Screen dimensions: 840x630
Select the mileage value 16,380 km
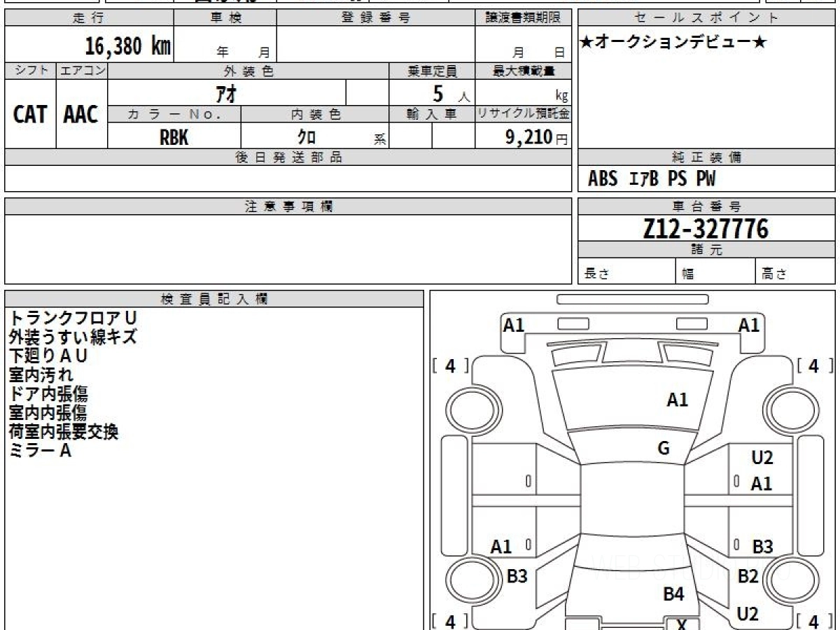128,46
